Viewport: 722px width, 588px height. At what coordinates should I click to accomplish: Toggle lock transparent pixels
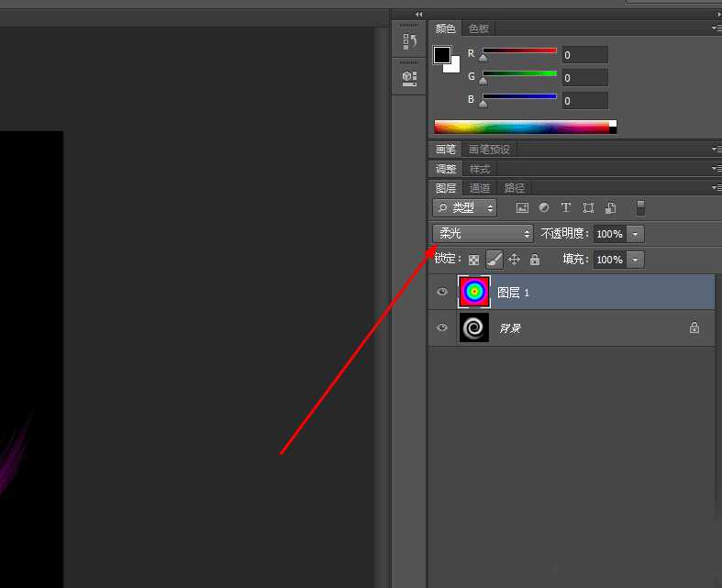[474, 260]
